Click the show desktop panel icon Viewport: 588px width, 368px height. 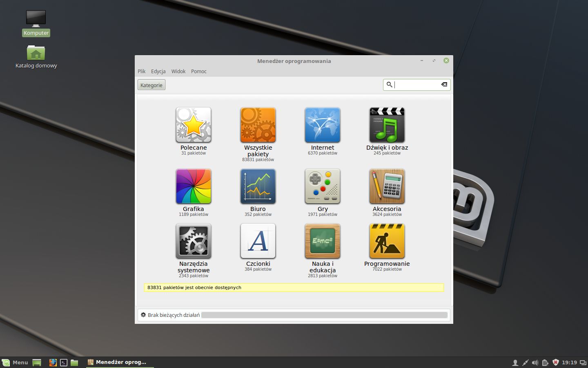(37, 362)
